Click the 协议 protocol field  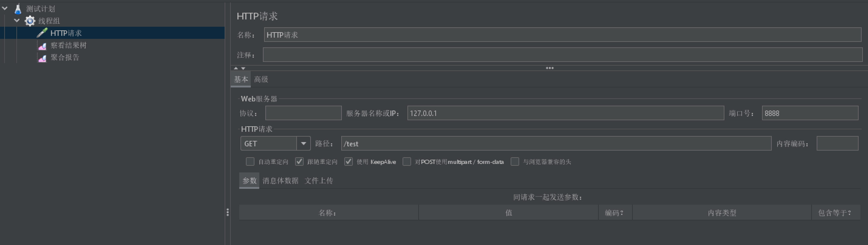[303, 113]
